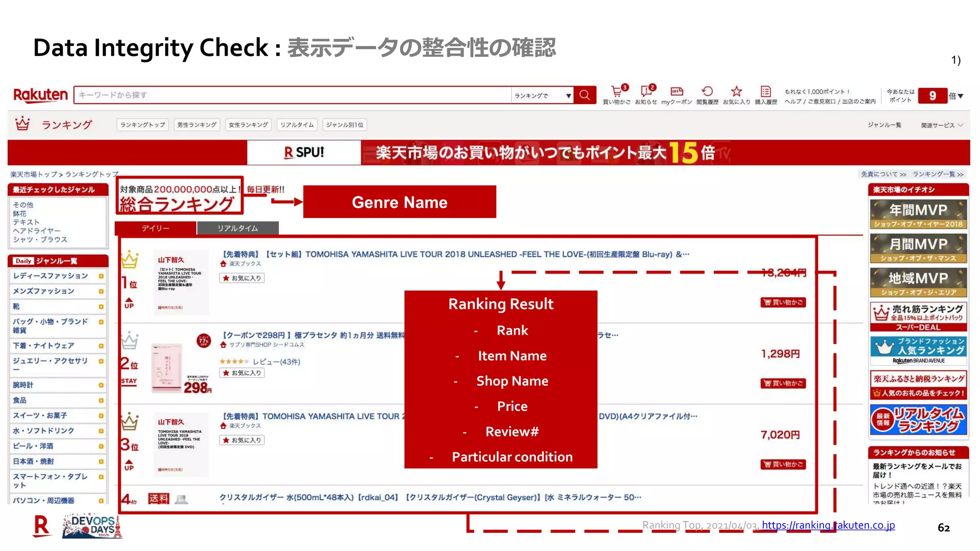Expand the point multiplier 倍 dropdown
Screen dimensions: 980x551
956,96
